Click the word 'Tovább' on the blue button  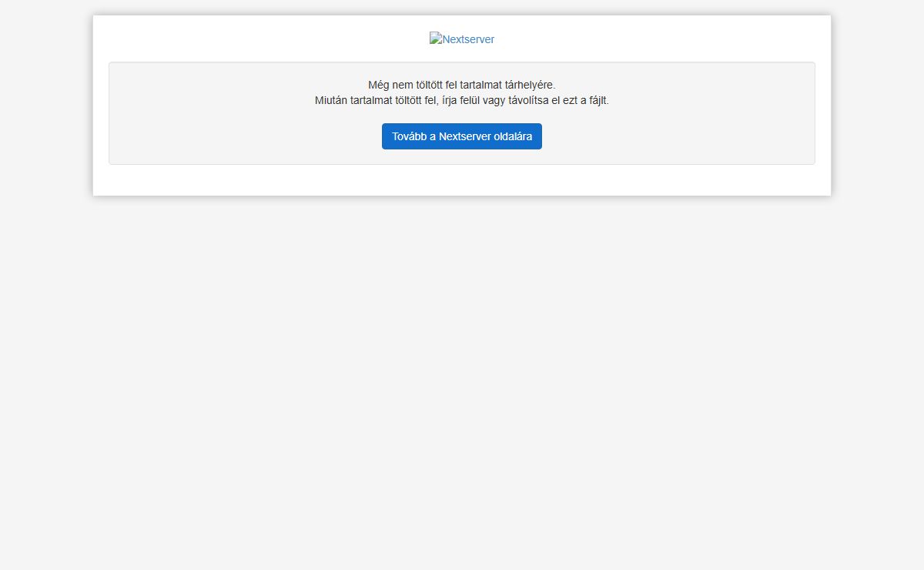point(409,136)
